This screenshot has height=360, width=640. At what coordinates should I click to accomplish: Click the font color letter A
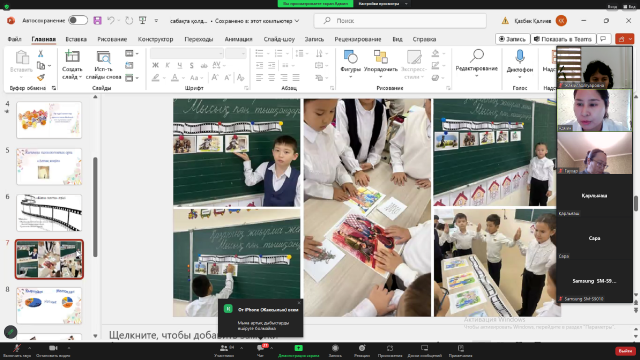(174, 78)
